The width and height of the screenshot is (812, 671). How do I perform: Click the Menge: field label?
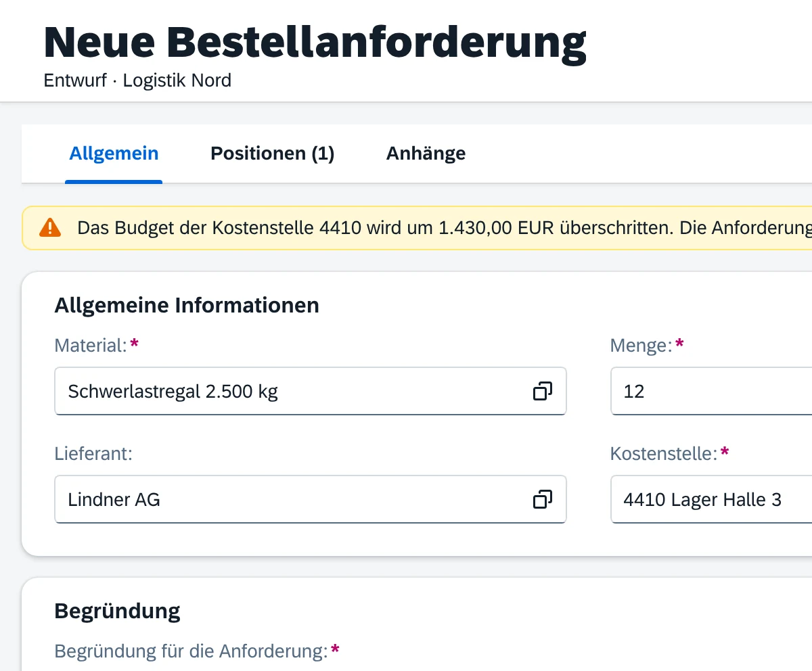(x=641, y=346)
